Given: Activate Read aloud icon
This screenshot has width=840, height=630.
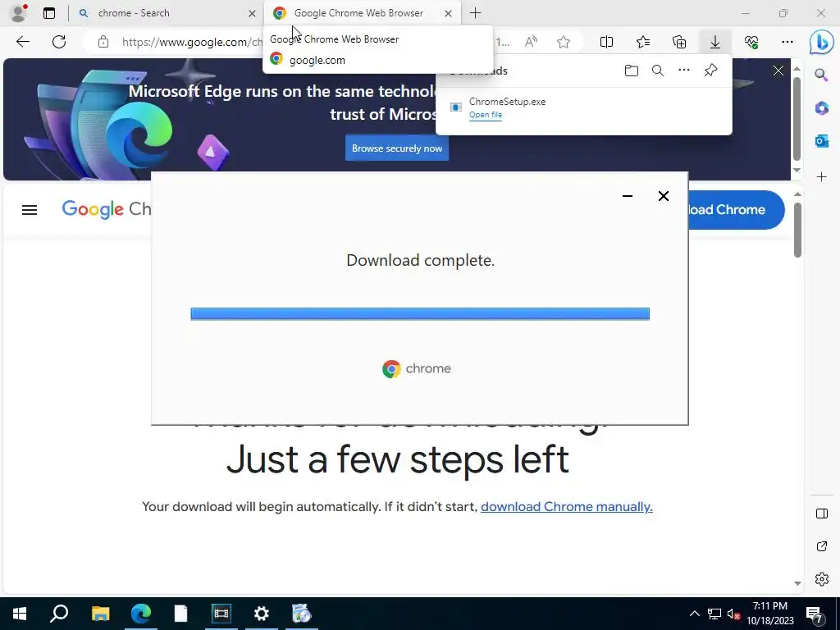Looking at the screenshot, I should (531, 42).
